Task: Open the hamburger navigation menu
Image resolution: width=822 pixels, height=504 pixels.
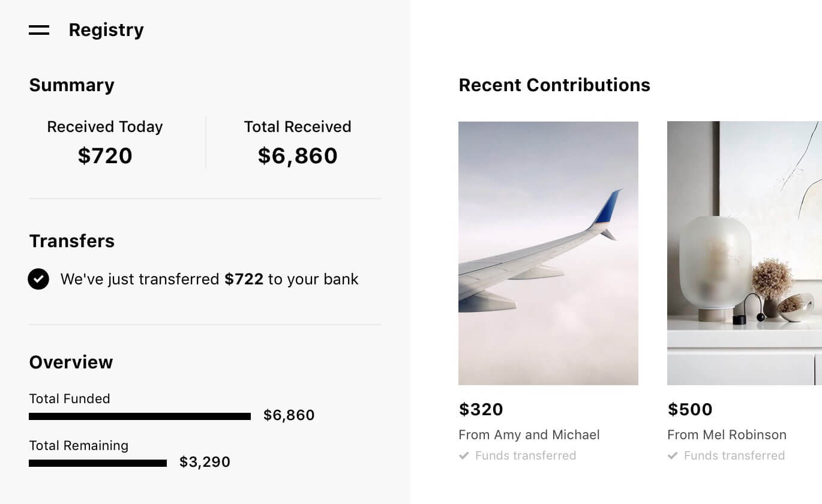Action: (38, 29)
